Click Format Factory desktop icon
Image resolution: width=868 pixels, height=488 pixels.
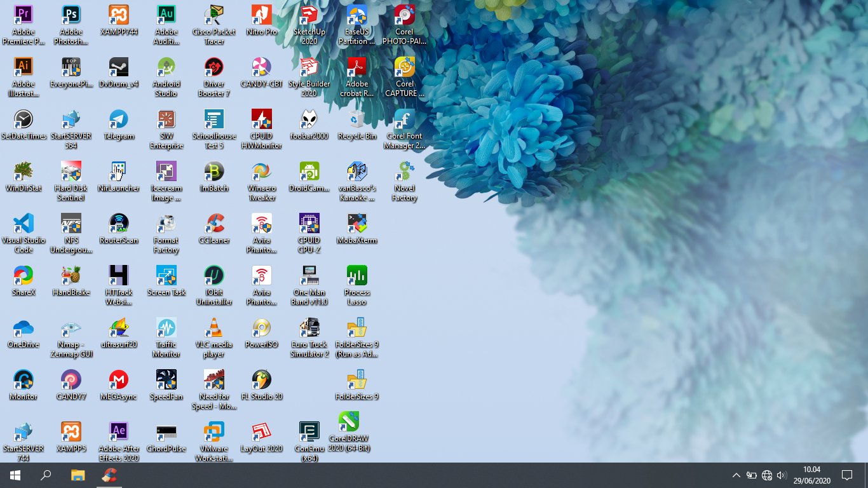(x=166, y=233)
